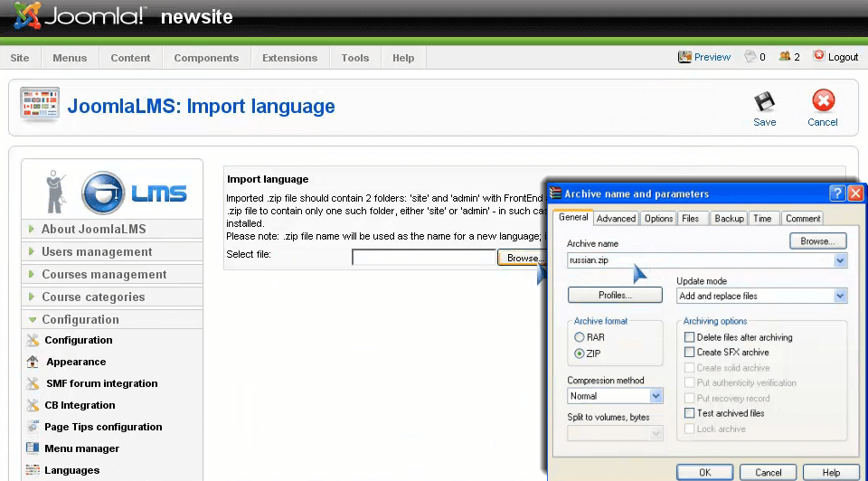868x481 pixels.
Task: Click the messages icon showing 0
Action: click(x=750, y=56)
